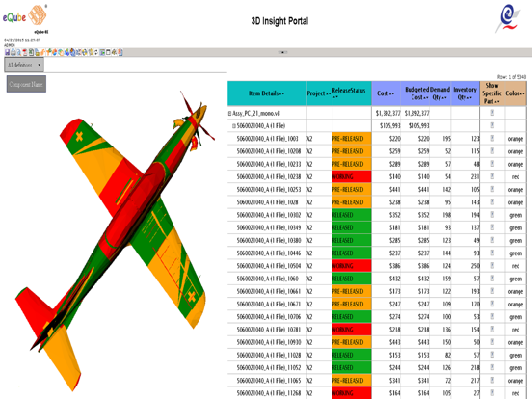Click orange PRE-RELEASED status cell for row 1003
The width and height of the screenshot is (532, 399).
[x=352, y=139]
